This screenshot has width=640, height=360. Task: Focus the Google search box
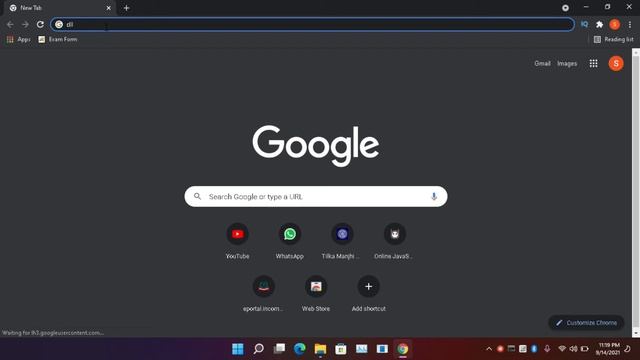pyautogui.click(x=316, y=196)
